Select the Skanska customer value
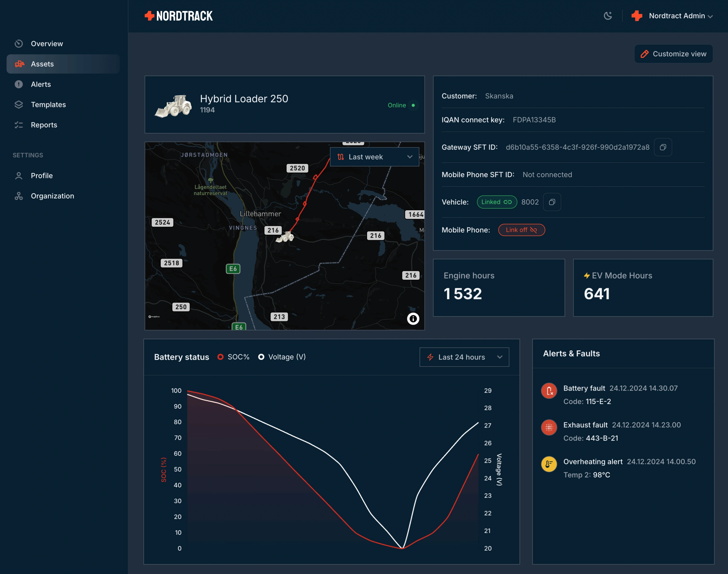728x574 pixels. pyautogui.click(x=499, y=96)
